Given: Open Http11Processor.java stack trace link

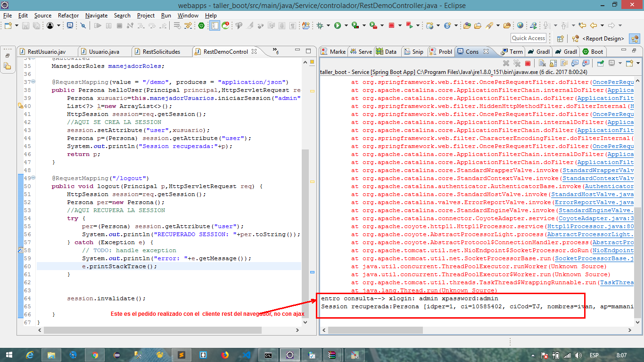Looking at the screenshot, I should pos(591,226).
